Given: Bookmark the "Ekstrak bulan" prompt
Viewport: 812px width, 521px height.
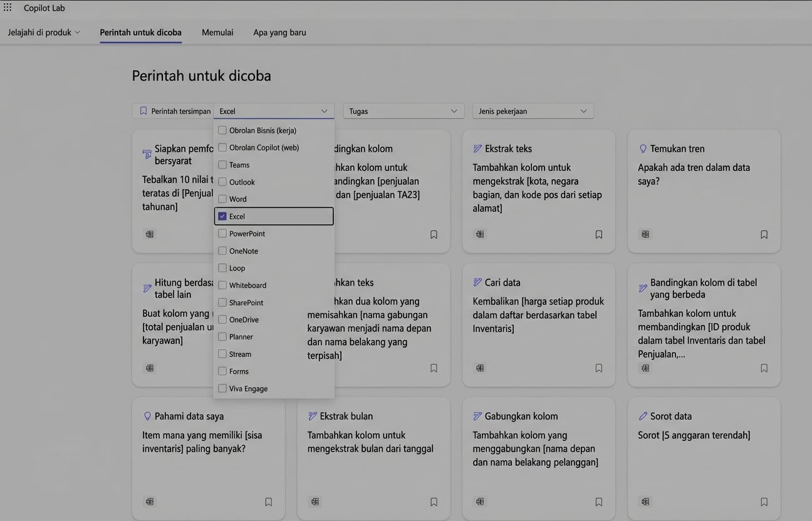Looking at the screenshot, I should 434,502.
